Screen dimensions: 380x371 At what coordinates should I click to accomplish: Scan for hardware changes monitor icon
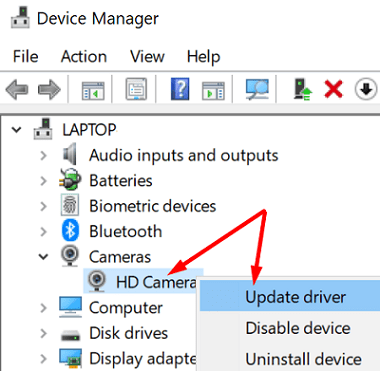click(257, 89)
